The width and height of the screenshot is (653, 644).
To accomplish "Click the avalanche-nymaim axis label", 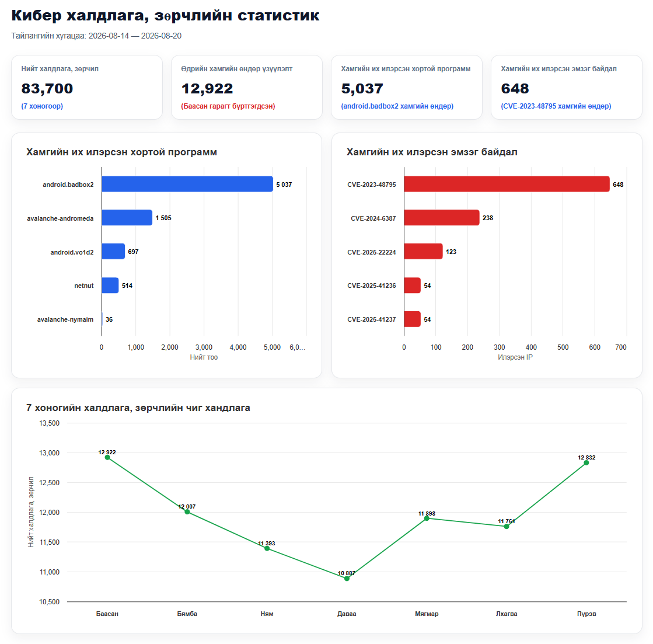I will click(65, 319).
